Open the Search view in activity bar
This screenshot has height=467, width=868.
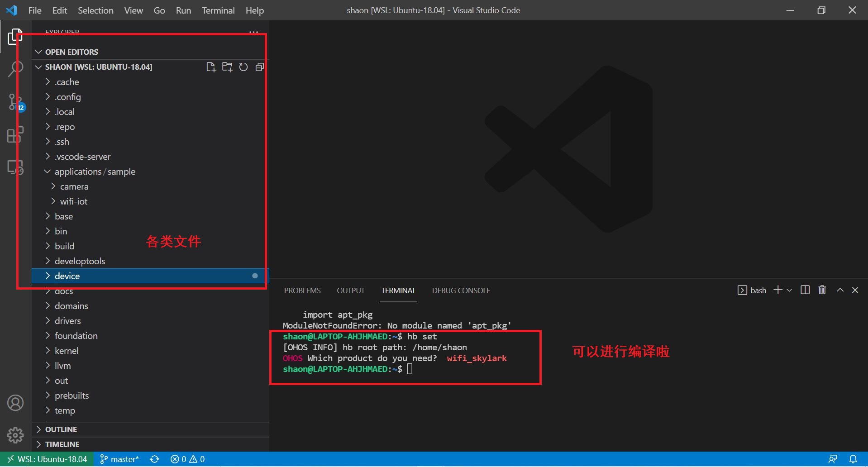click(15, 69)
